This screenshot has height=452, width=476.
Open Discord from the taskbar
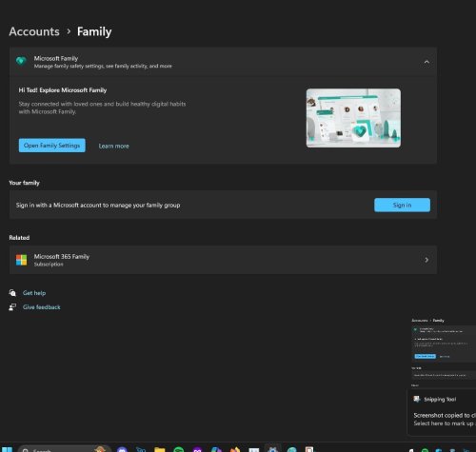(122, 449)
